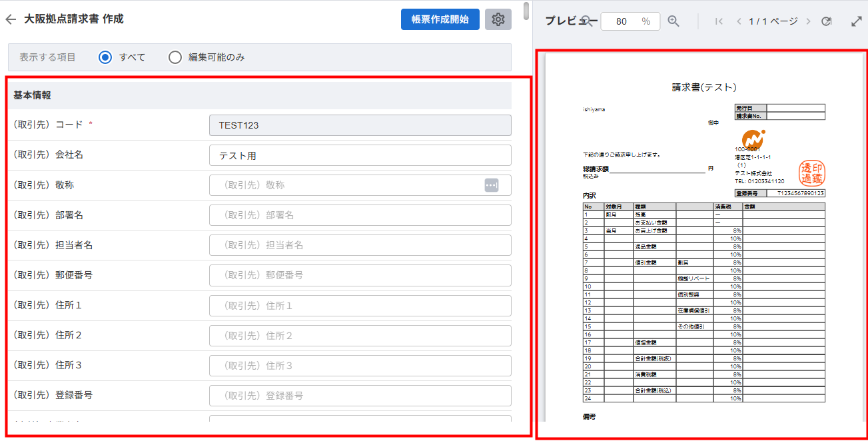This screenshot has width=868, height=443.
Task: Zoom out the preview
Action: (587, 21)
